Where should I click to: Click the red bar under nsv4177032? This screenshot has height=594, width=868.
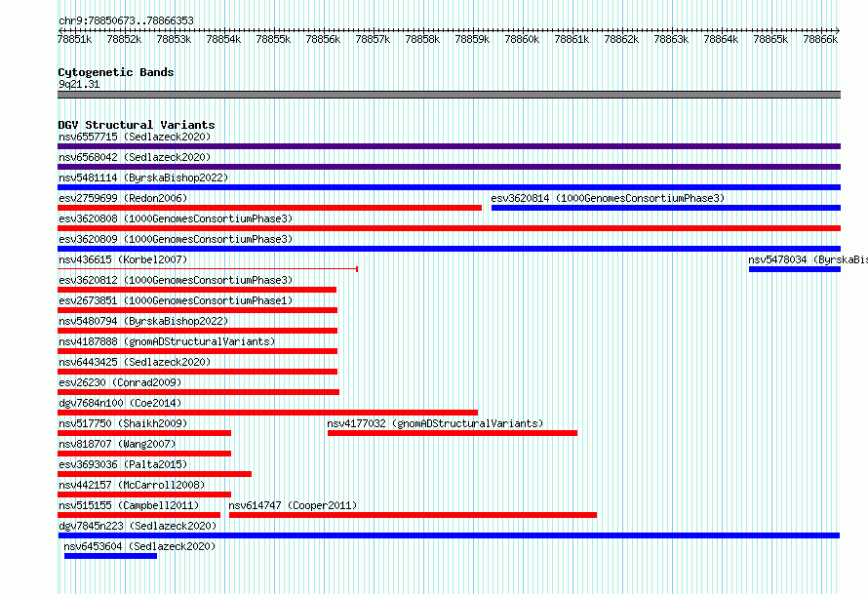coord(453,433)
